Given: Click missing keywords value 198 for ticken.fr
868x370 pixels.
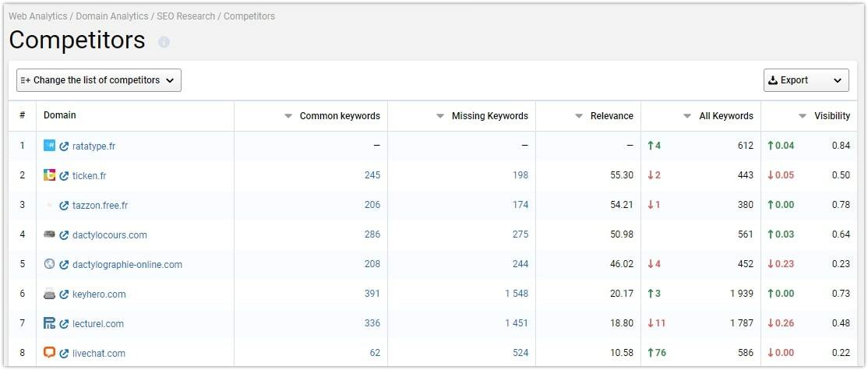Looking at the screenshot, I should pos(520,175).
